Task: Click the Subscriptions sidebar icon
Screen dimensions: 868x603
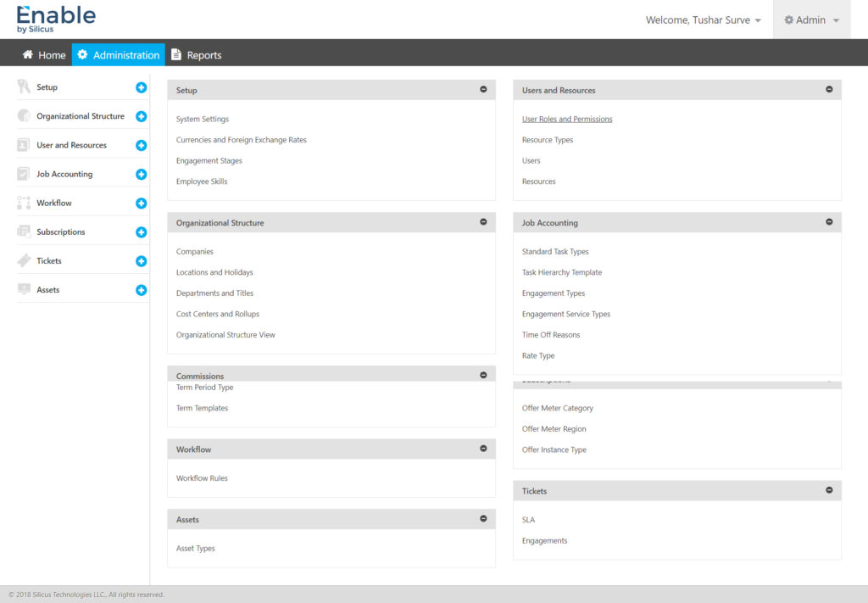Action: pos(23,232)
